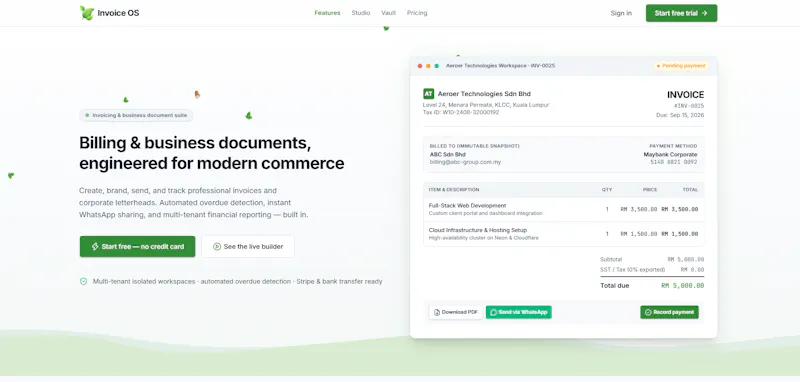Open the Studio nav item
The width and height of the screenshot is (800, 382).
[361, 13]
